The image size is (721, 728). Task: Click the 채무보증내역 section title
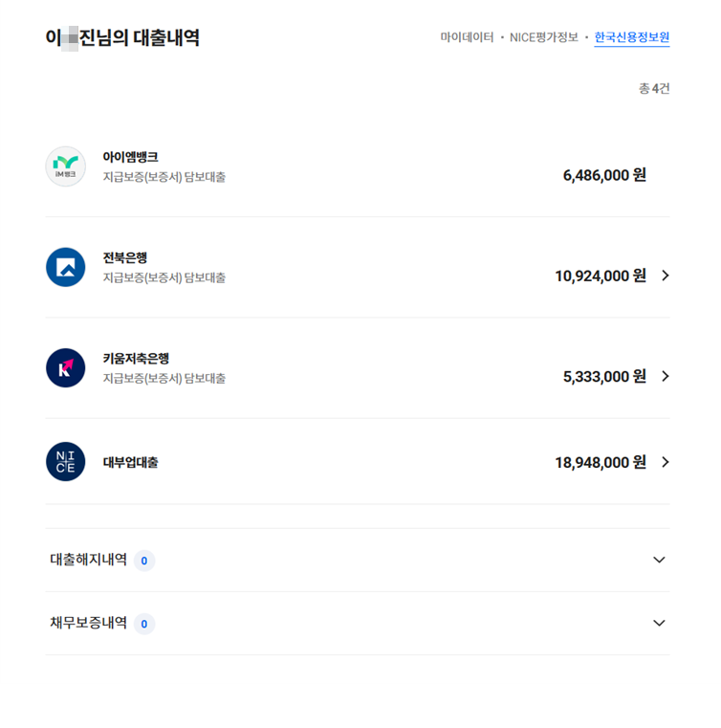tap(88, 623)
